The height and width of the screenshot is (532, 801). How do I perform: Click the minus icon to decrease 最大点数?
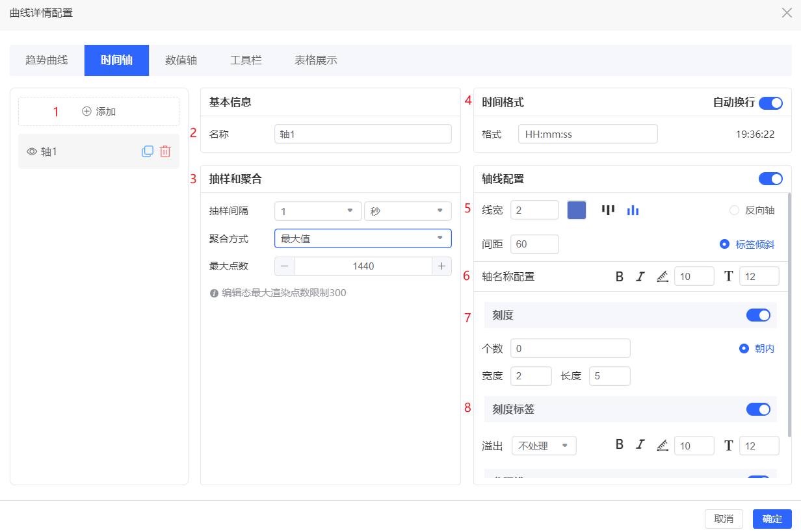point(284,266)
